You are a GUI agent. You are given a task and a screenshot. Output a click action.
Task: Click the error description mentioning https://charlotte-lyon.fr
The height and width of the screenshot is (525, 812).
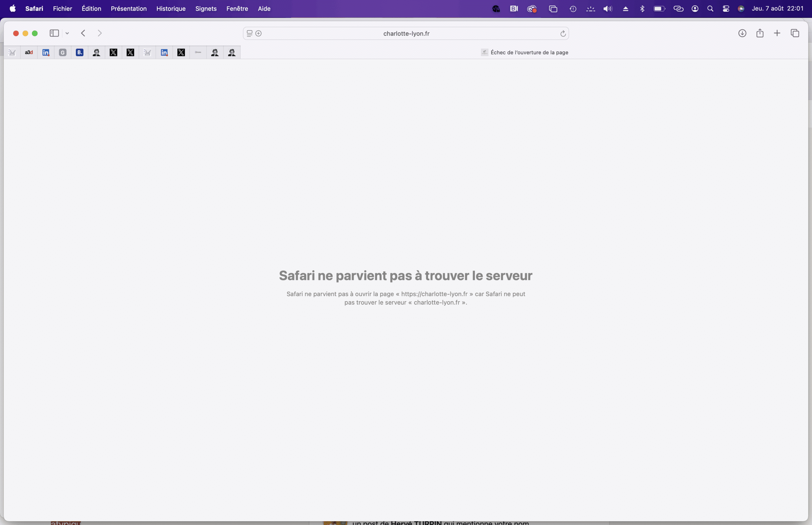point(406,298)
